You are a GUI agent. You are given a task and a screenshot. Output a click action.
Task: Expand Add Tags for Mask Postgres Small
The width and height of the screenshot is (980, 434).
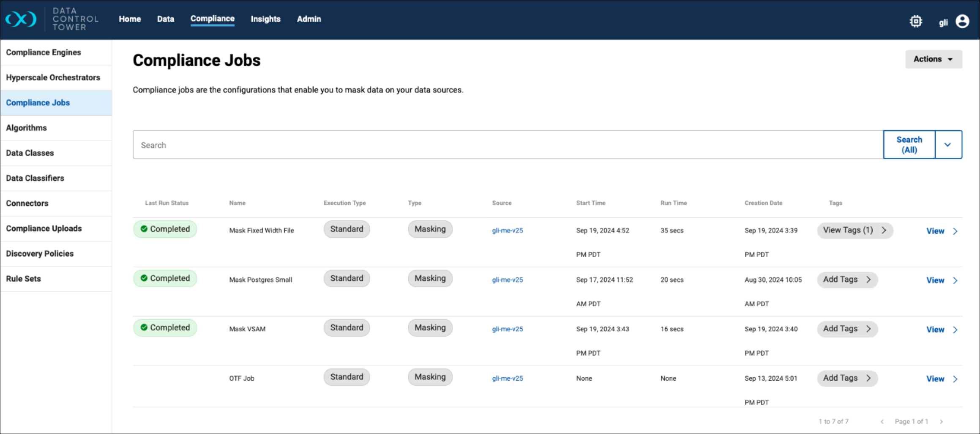[847, 280]
